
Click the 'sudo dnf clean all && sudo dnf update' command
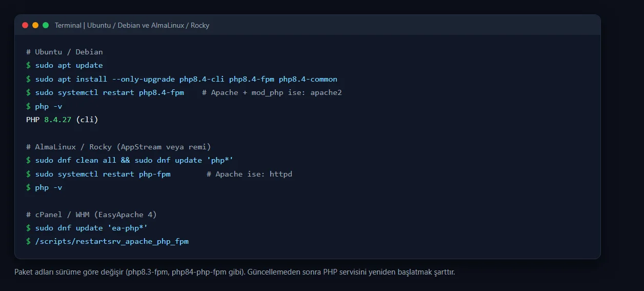pos(134,160)
